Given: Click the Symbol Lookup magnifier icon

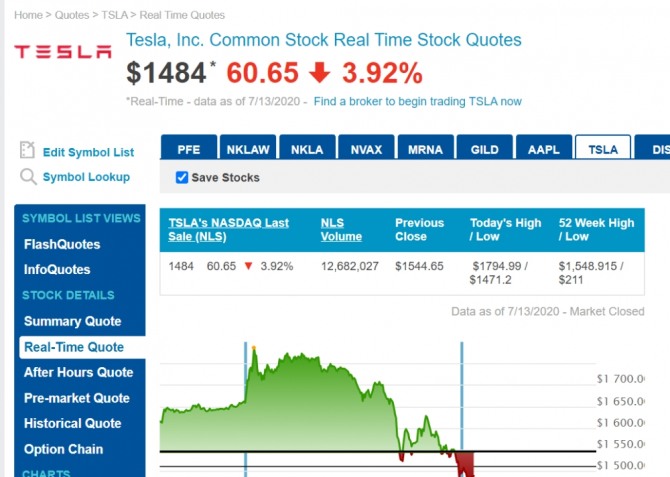Looking at the screenshot, I should 28,177.
